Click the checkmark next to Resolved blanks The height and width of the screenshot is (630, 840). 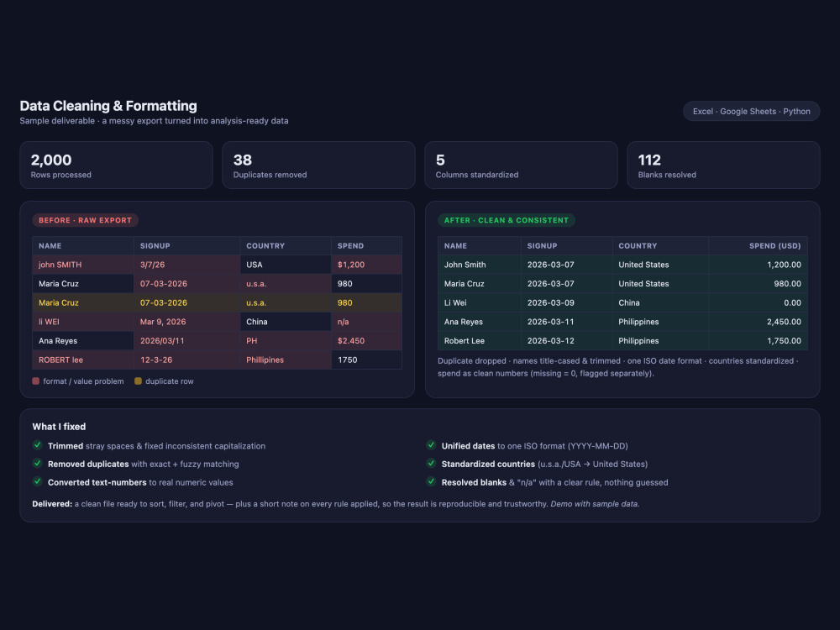coord(431,481)
